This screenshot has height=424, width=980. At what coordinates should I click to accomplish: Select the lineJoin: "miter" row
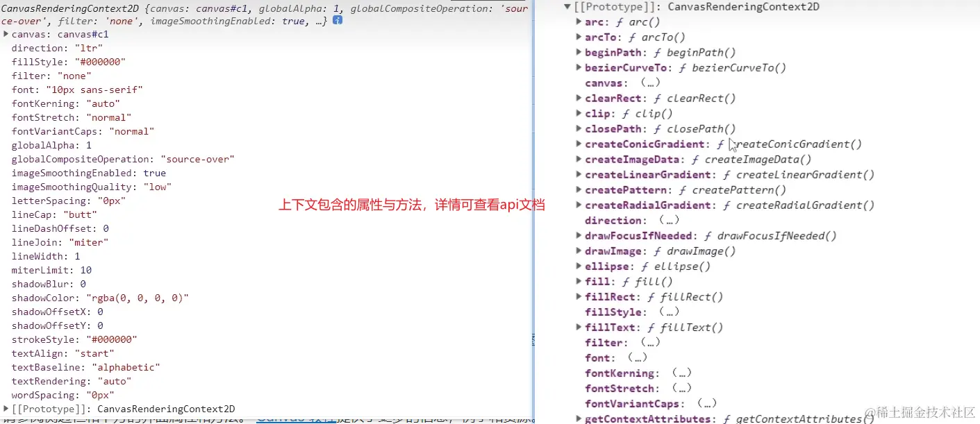[60, 242]
